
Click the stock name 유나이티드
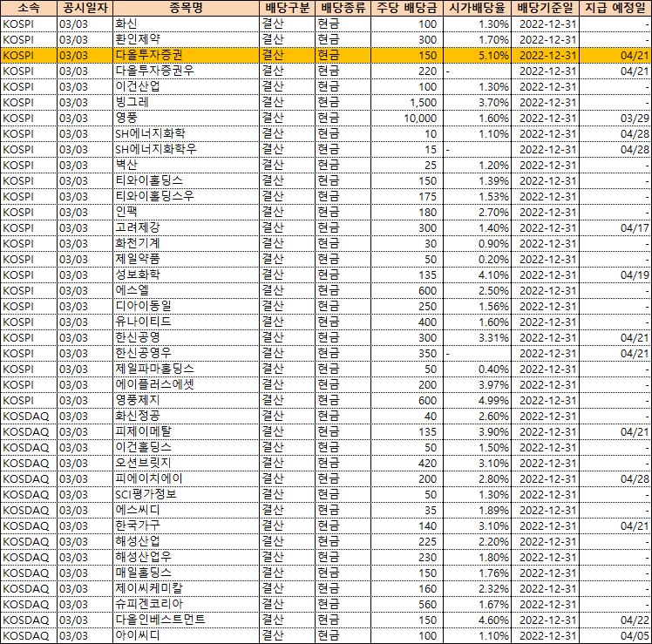143,322
